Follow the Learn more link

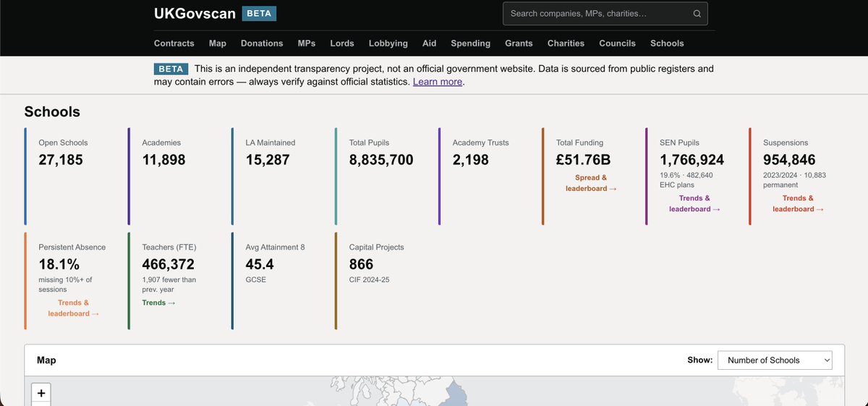pos(438,82)
